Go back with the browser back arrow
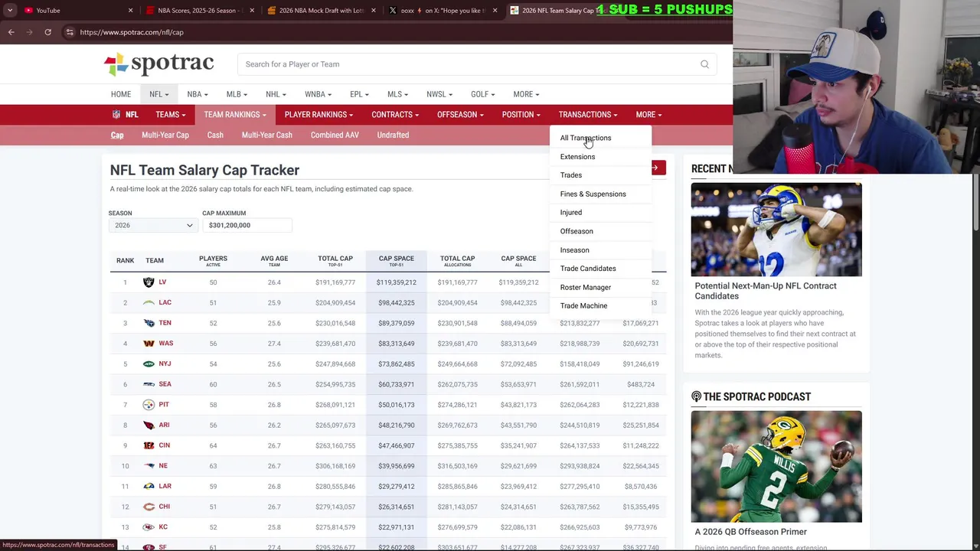 click(11, 32)
